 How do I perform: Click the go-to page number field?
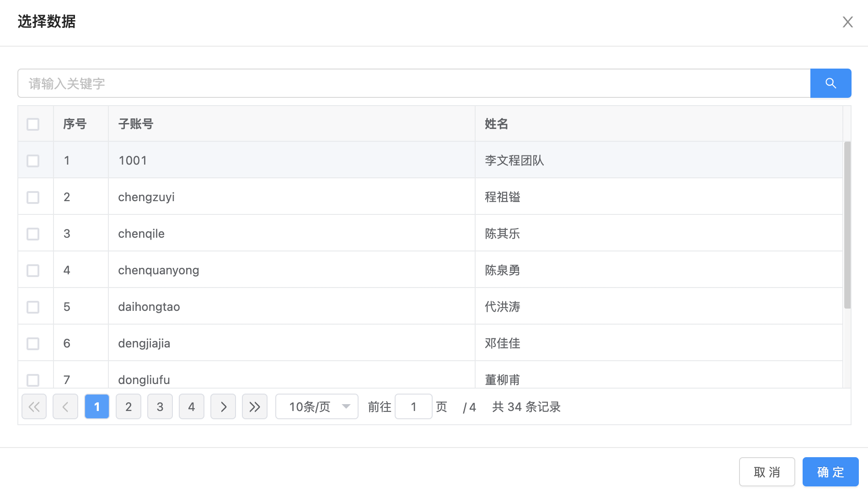[x=413, y=406]
